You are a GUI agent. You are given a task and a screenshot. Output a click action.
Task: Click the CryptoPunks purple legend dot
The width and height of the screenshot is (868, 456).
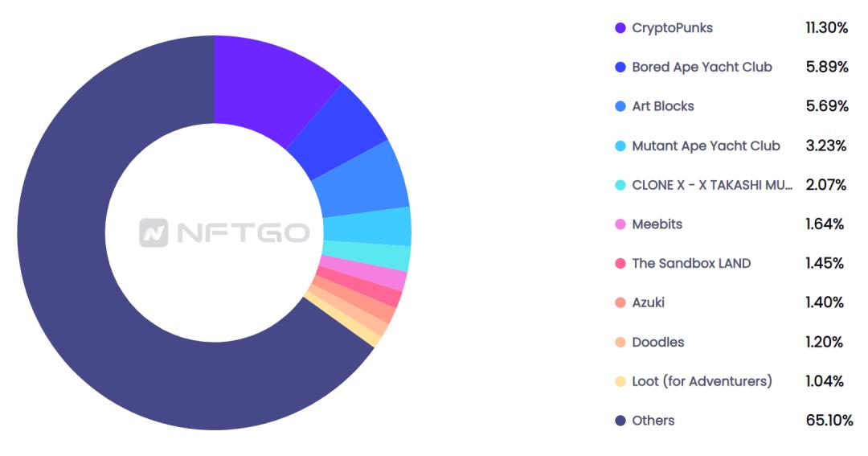pos(620,27)
